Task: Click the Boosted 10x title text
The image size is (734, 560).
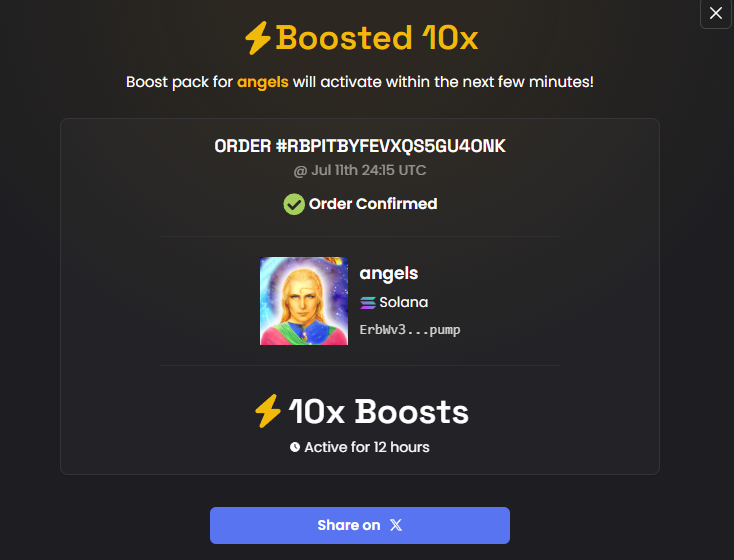Action: pyautogui.click(x=377, y=38)
